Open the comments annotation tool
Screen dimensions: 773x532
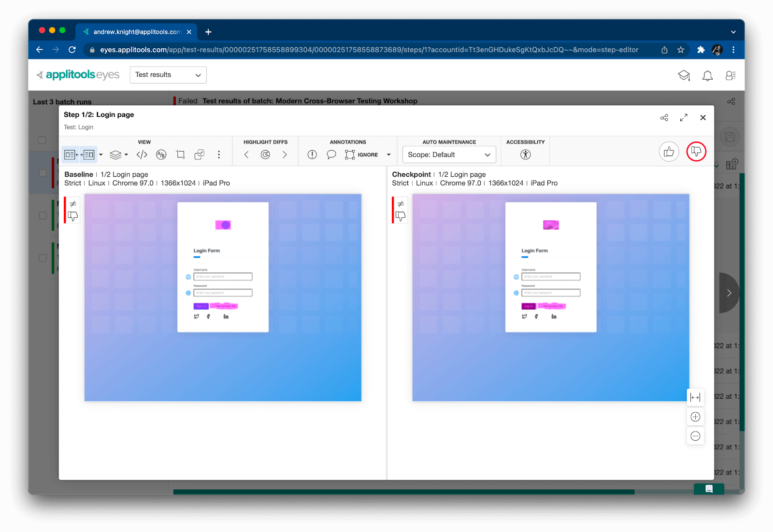pyautogui.click(x=331, y=154)
